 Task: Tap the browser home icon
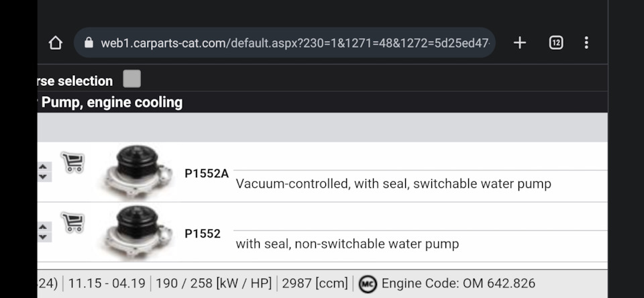(x=56, y=43)
